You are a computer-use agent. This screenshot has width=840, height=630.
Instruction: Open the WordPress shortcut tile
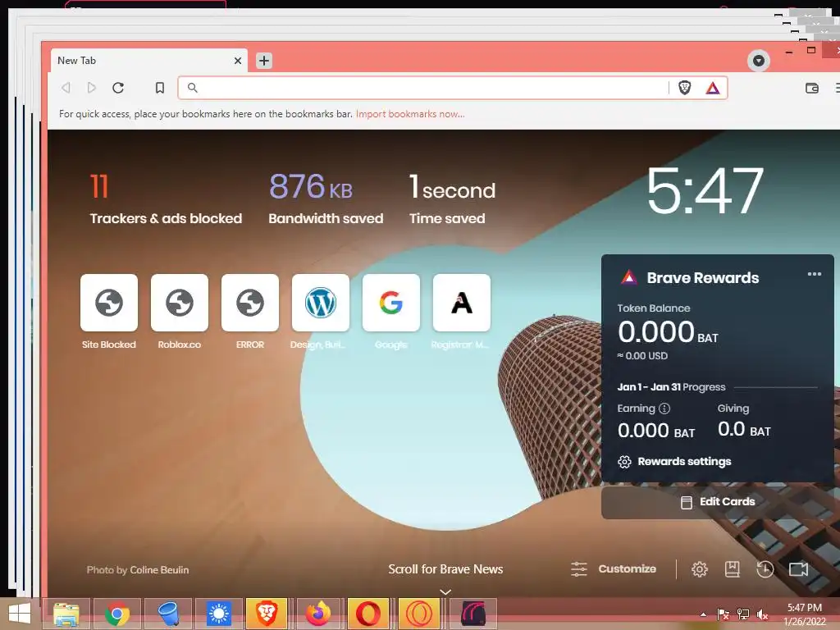[x=321, y=303]
